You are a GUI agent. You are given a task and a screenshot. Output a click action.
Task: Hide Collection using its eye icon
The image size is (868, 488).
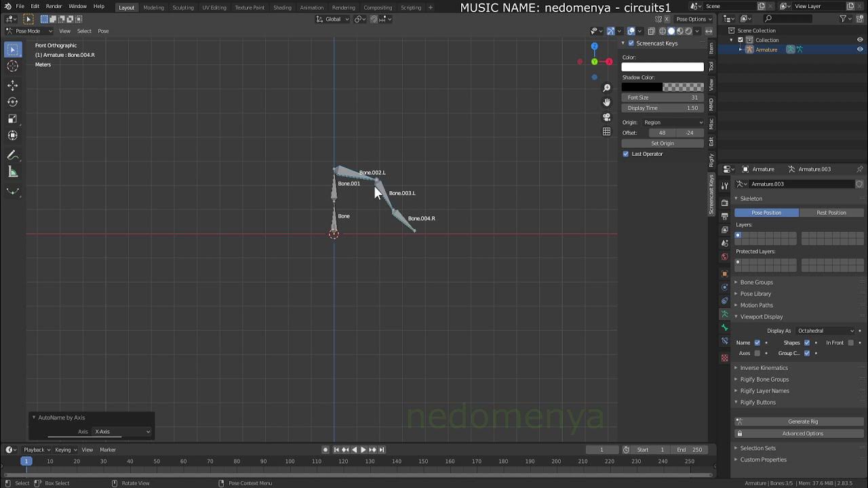[x=860, y=40]
